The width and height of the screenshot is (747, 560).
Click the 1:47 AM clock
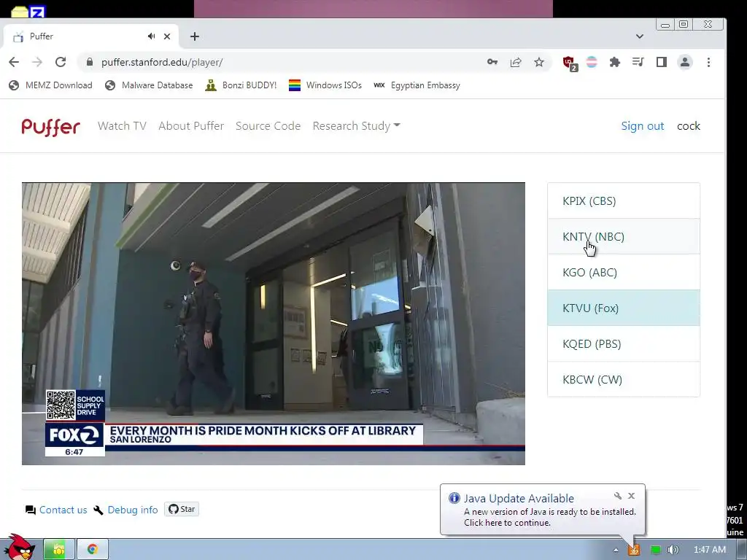coord(709,550)
